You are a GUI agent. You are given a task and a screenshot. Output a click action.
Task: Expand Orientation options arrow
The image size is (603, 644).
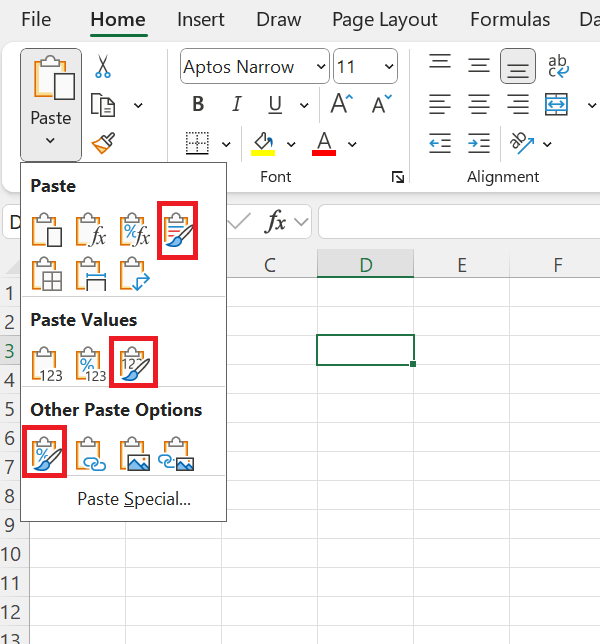tap(547, 144)
